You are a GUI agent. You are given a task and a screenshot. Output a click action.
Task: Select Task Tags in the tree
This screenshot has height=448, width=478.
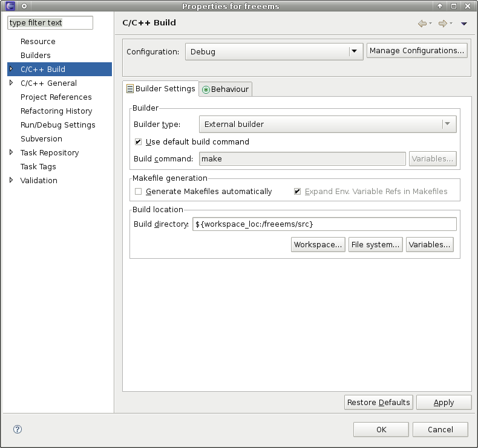(38, 167)
